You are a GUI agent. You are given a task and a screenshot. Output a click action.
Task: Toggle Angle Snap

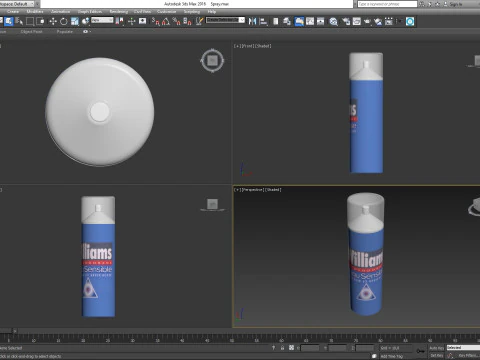(166, 21)
